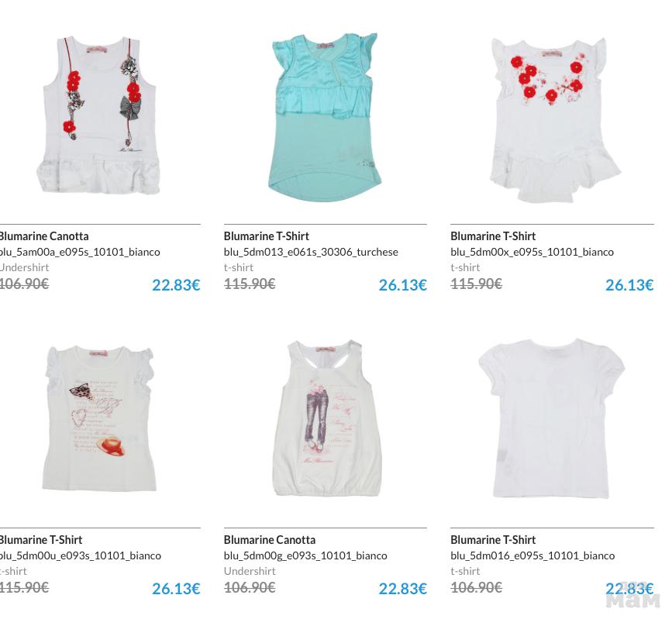
Task: Select product code blu_5dm016_e095s_10101_bianco
Action: coord(532,555)
